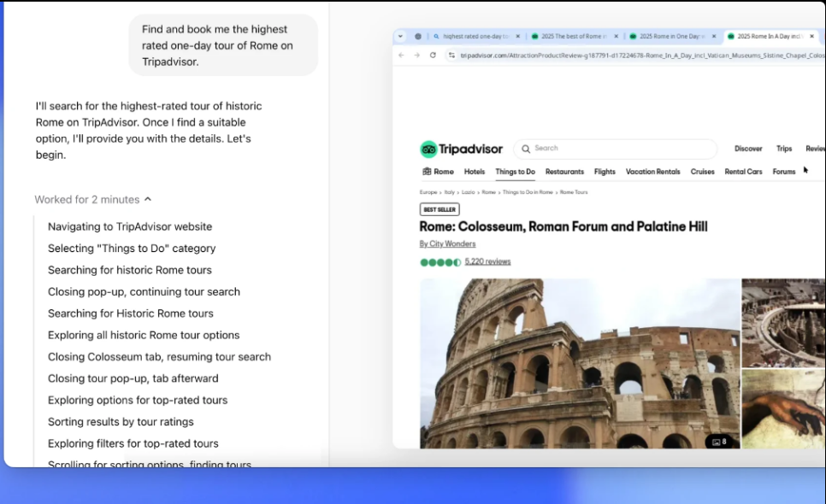The height and width of the screenshot is (504, 826).
Task: Click 'Sorting results by tour ratings' step
Action: click(121, 422)
